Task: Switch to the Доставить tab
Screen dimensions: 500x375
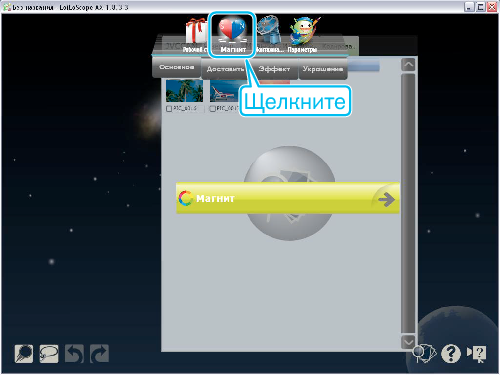Action: click(225, 69)
